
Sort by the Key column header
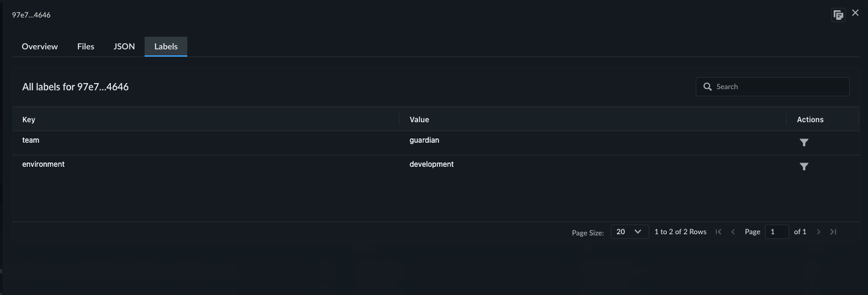29,120
